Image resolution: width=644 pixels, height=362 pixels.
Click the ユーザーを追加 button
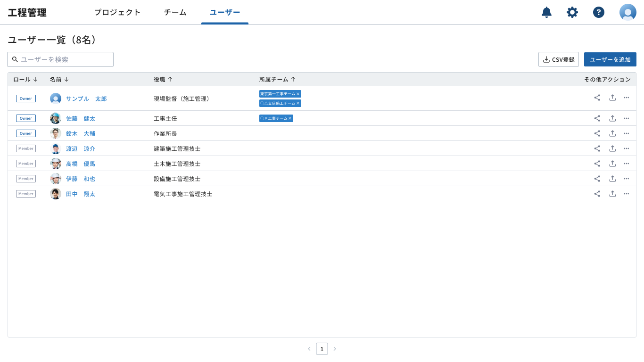(610, 59)
